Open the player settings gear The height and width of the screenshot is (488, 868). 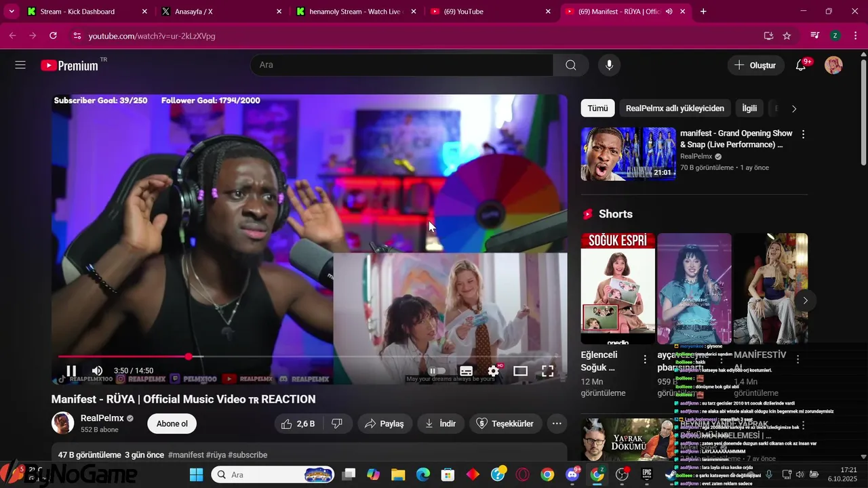pos(494,371)
